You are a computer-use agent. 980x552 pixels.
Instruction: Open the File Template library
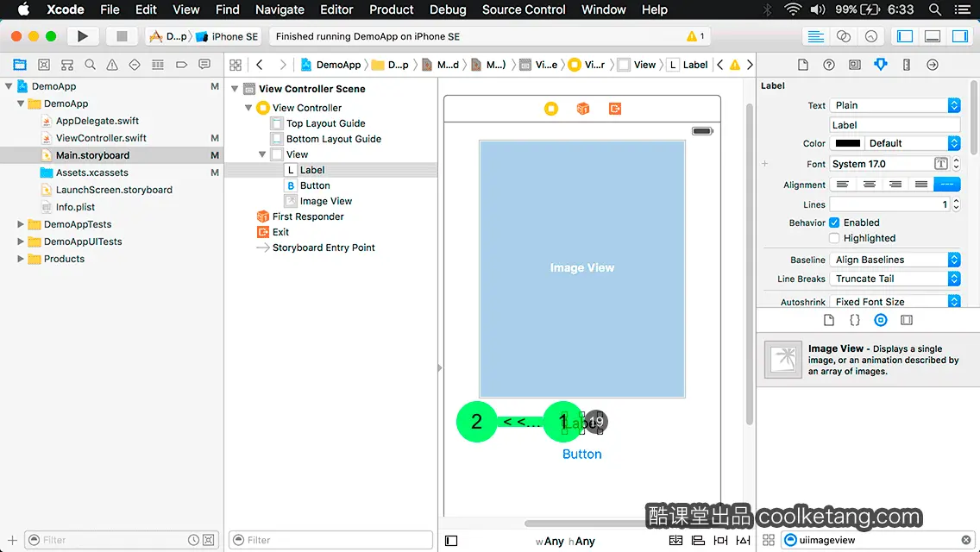click(x=829, y=320)
